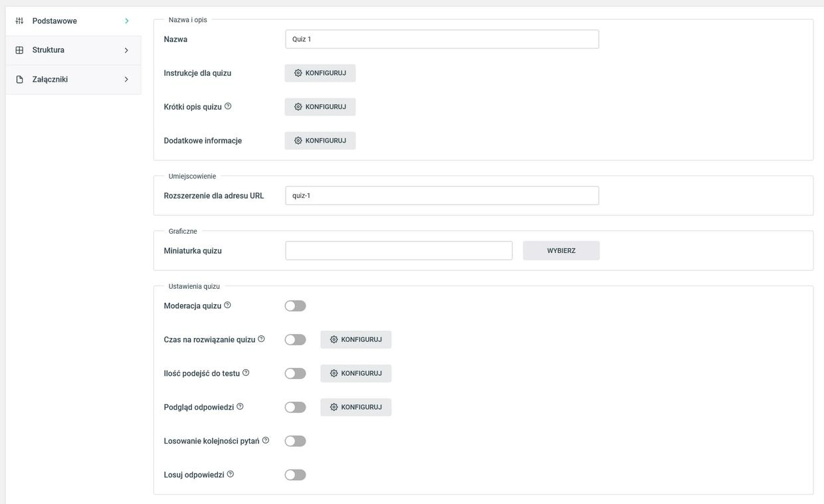Viewport: 824px width, 504px height.
Task: Open the Struktura sidebar section
Action: pyautogui.click(x=73, y=50)
